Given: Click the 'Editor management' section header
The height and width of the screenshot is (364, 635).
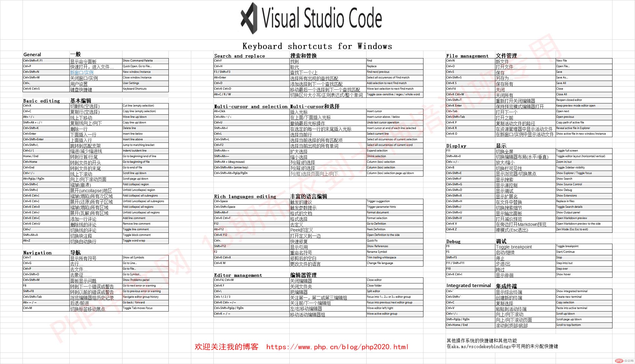Looking at the screenshot, I should coord(238,275).
